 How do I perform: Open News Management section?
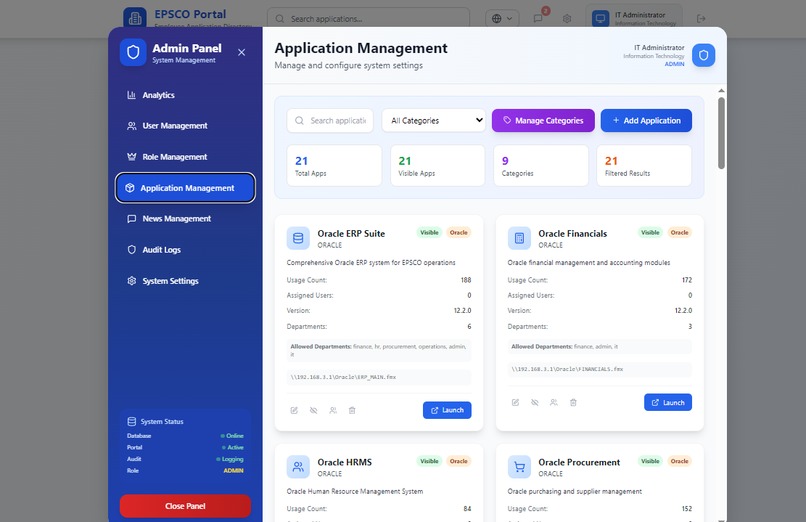pos(185,219)
